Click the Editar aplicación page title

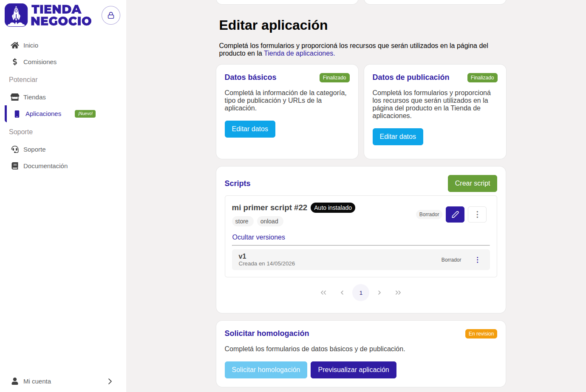click(273, 25)
